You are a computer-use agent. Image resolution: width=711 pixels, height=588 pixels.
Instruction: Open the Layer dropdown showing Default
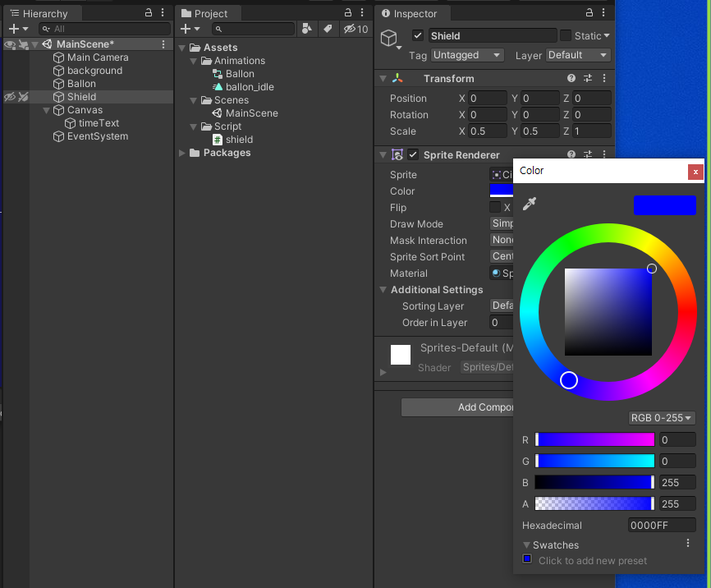point(578,55)
